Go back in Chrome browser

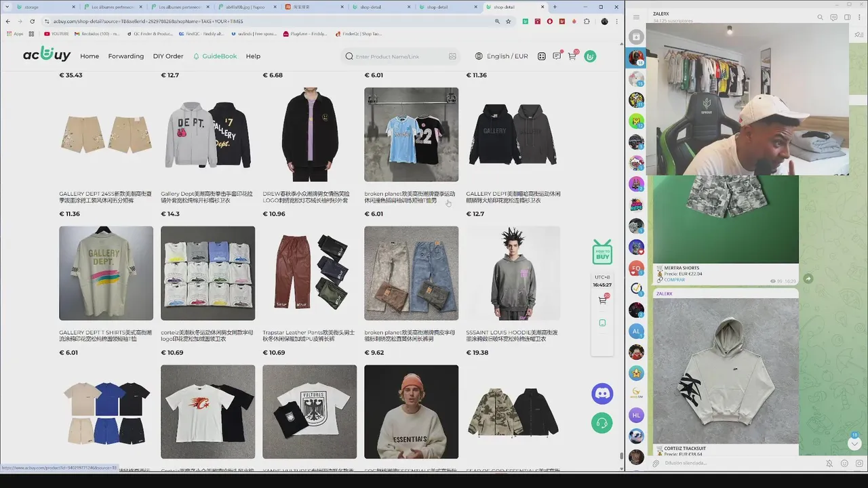7,21
